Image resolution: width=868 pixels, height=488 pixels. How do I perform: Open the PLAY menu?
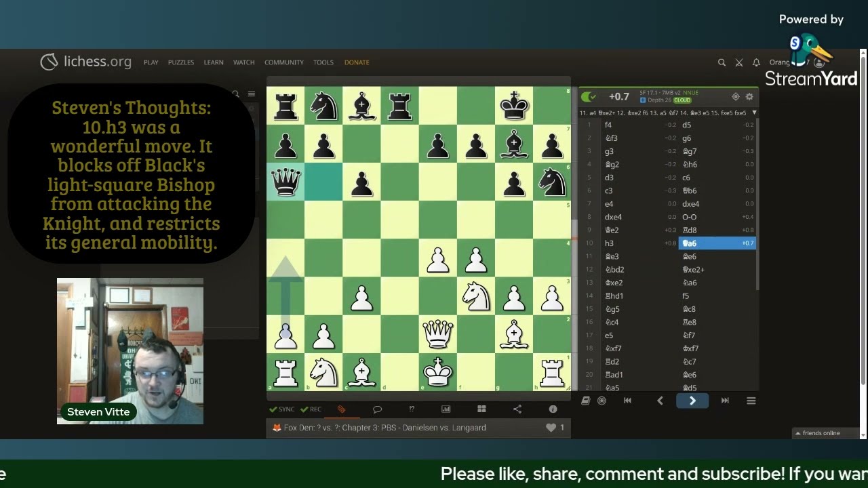pyautogui.click(x=151, y=62)
